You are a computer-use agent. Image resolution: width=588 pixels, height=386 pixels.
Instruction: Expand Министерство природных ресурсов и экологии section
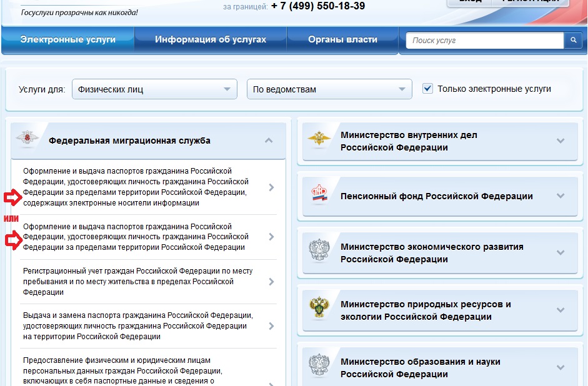561,310
